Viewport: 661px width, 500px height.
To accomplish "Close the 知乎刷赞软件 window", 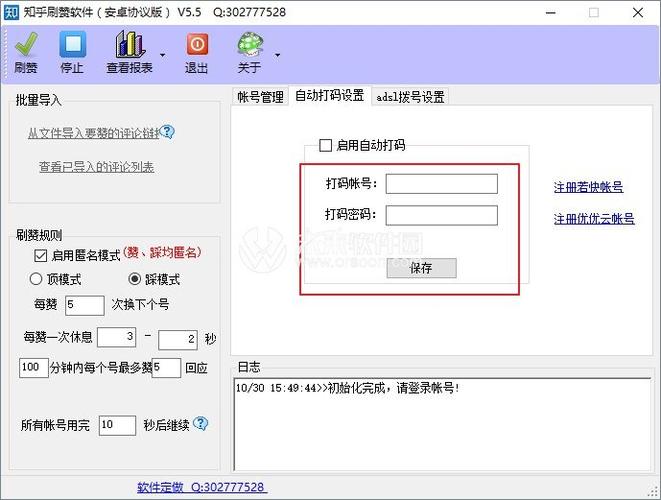I will (638, 13).
